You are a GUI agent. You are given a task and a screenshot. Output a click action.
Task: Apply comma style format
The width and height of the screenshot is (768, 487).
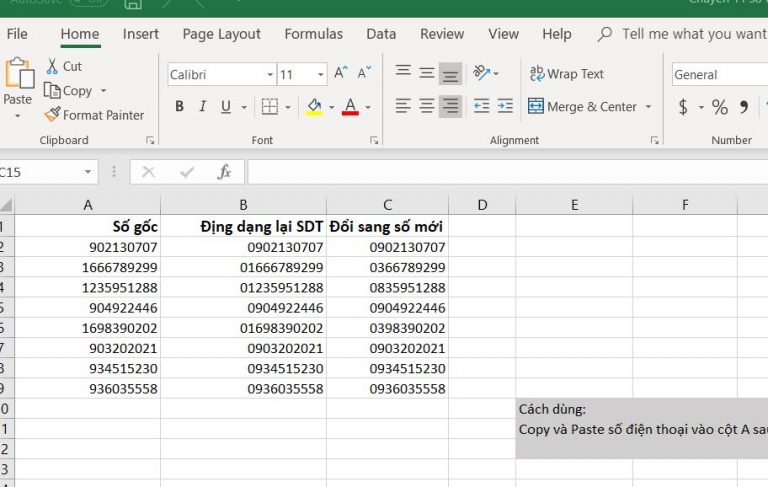744,107
